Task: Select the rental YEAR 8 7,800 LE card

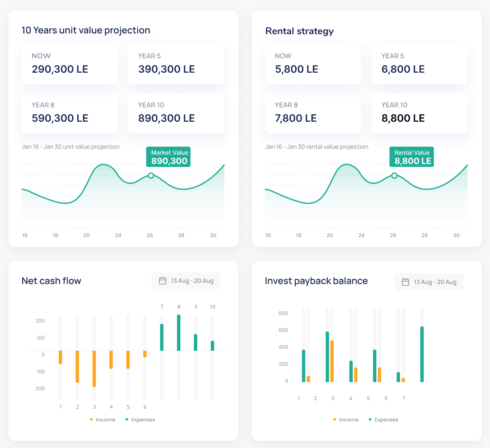Action: (x=313, y=113)
